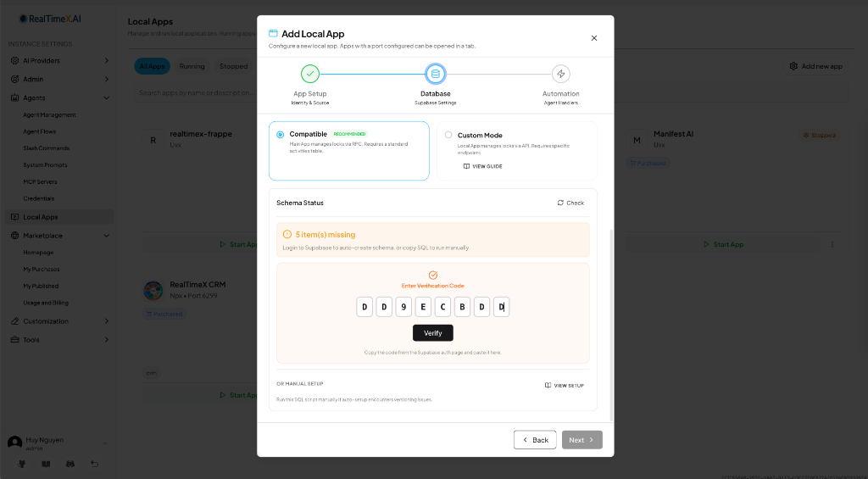Switch to the All Apps filter tab

coord(153,66)
